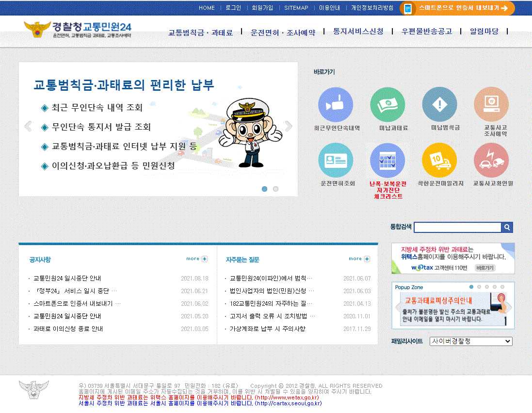Open the 교통과태료피싱주의안내 popup banner
532x413 pixels.
pos(453,309)
